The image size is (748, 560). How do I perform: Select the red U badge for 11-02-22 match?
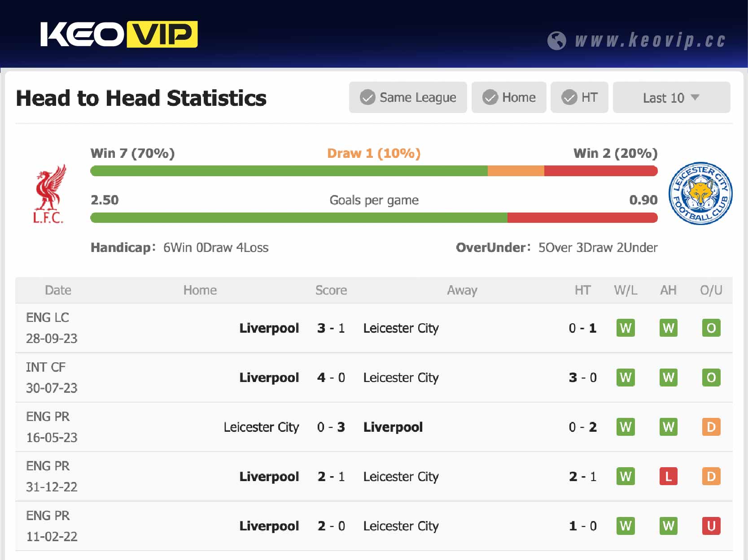pos(711,526)
